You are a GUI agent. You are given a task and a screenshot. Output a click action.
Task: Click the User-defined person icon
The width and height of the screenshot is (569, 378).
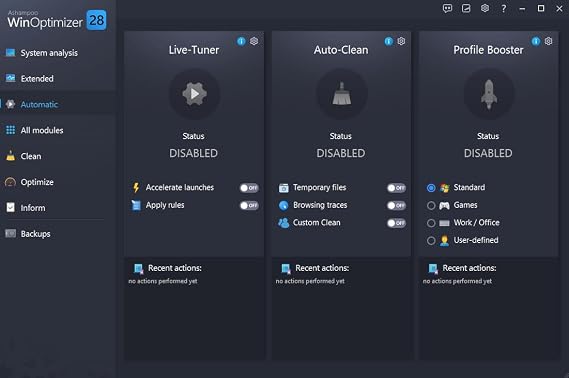coord(445,241)
